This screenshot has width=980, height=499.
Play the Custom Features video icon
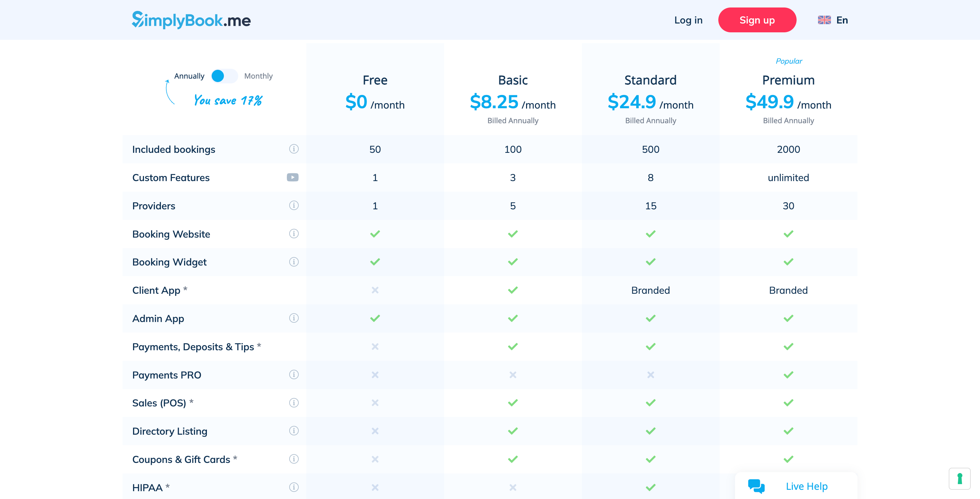coord(293,177)
